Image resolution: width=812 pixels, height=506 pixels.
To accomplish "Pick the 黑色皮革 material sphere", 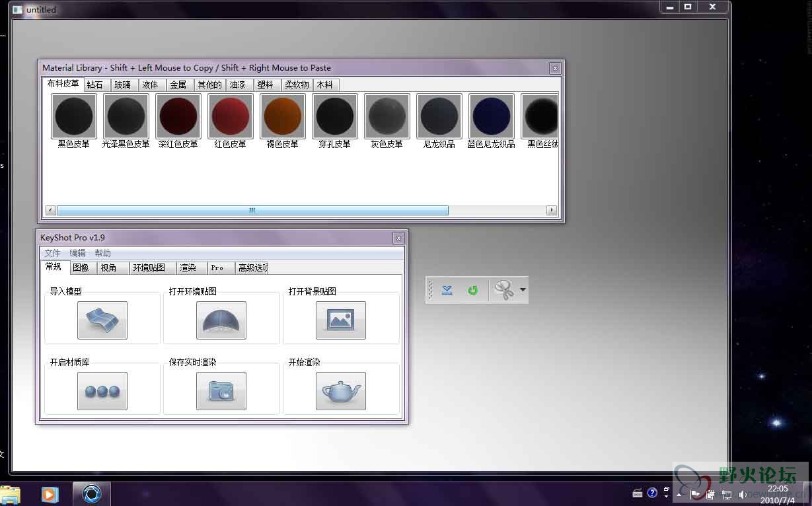I will [x=74, y=116].
